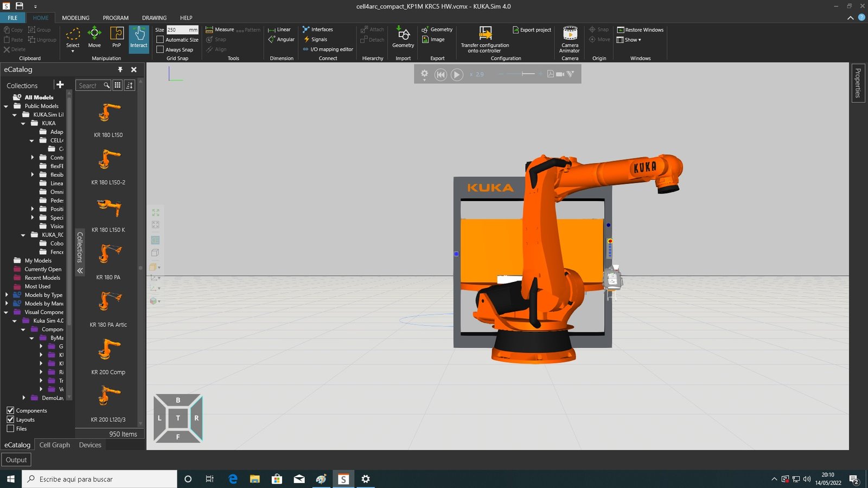Collapse the KUKA folder node
Screen dimensions: 868x488
23,124
